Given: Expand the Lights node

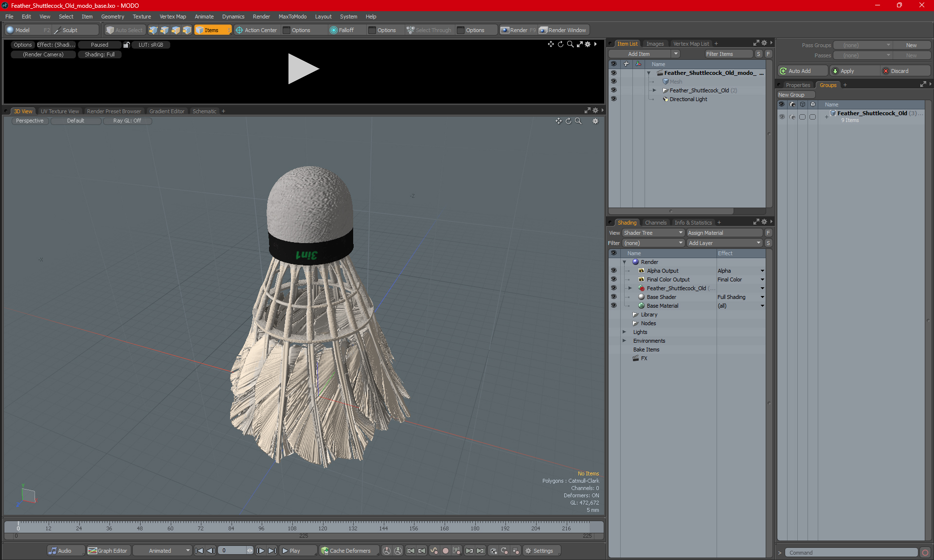Looking at the screenshot, I should 625,332.
